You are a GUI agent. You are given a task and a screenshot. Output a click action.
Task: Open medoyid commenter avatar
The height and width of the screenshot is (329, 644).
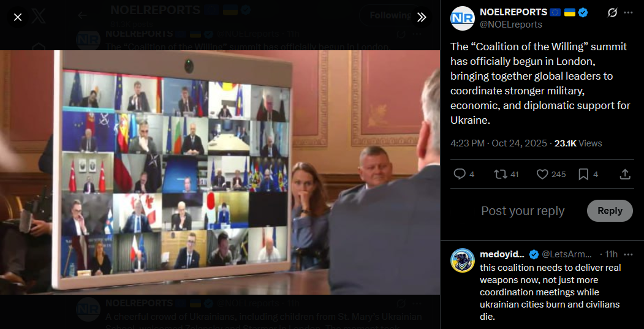[463, 260]
